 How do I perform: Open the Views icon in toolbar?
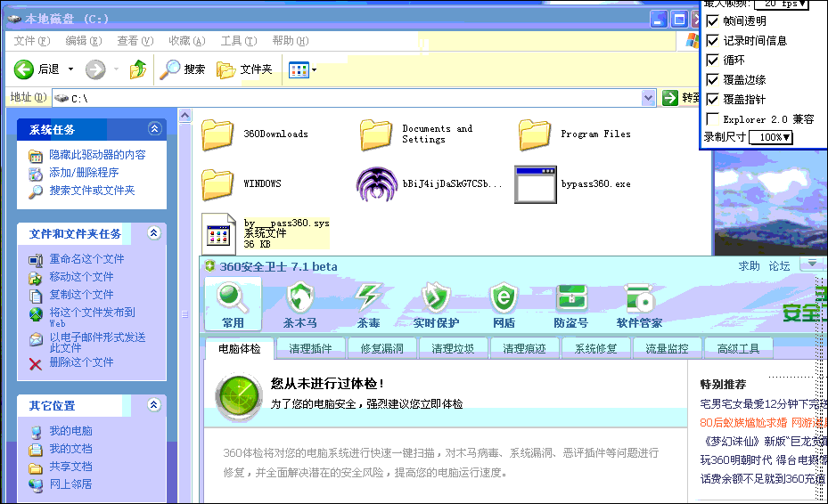299,69
